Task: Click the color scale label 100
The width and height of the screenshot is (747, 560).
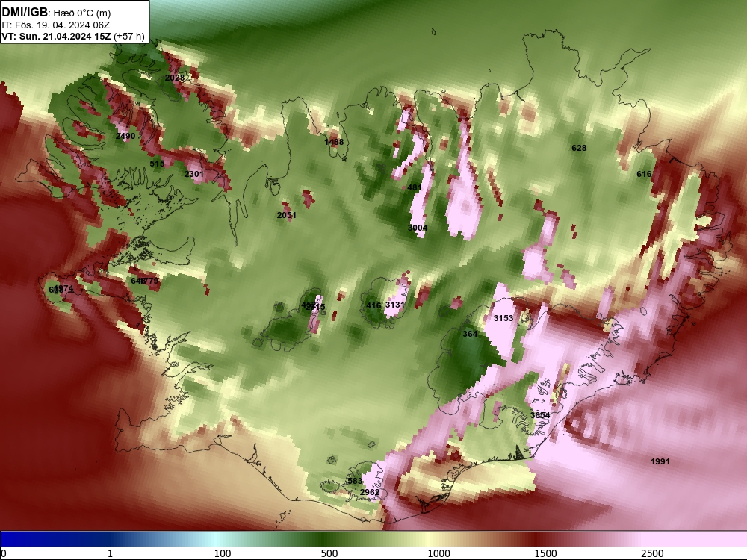Action: [x=223, y=553]
